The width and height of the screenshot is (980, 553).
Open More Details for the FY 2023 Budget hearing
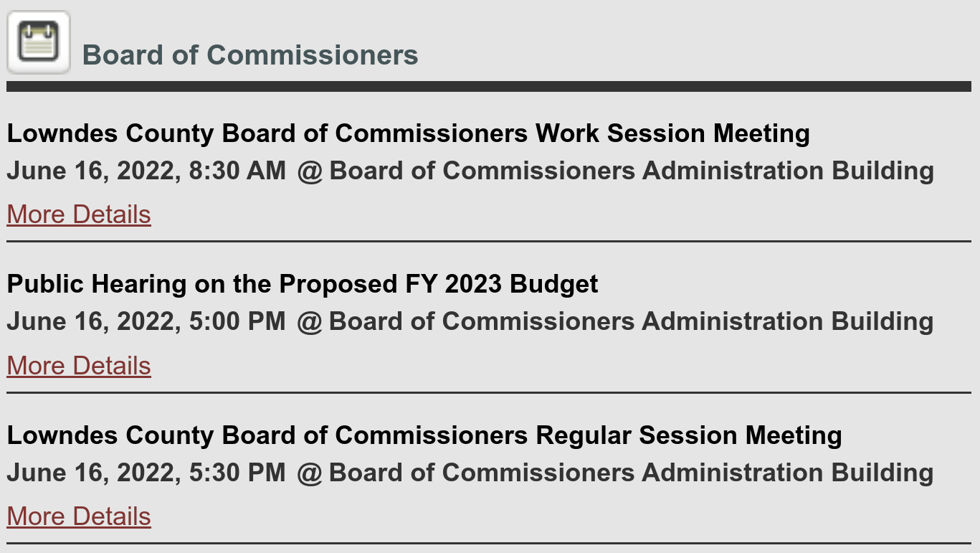tap(78, 366)
